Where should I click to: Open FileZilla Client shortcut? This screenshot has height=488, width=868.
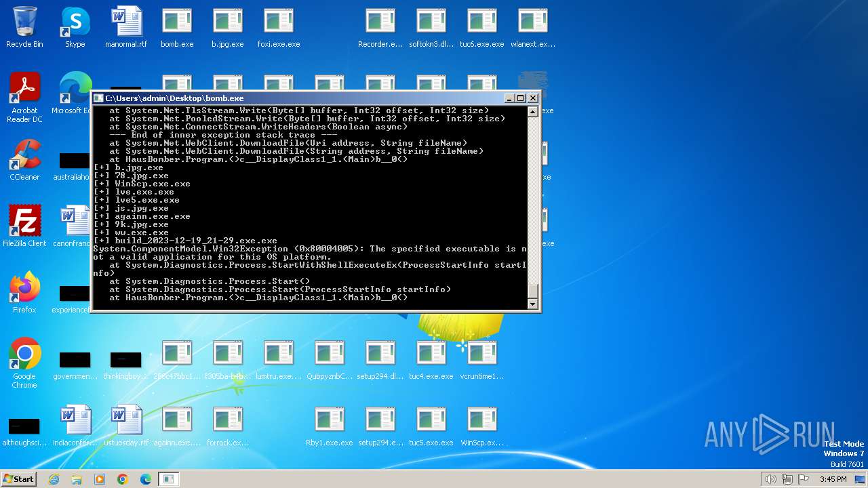click(x=24, y=226)
